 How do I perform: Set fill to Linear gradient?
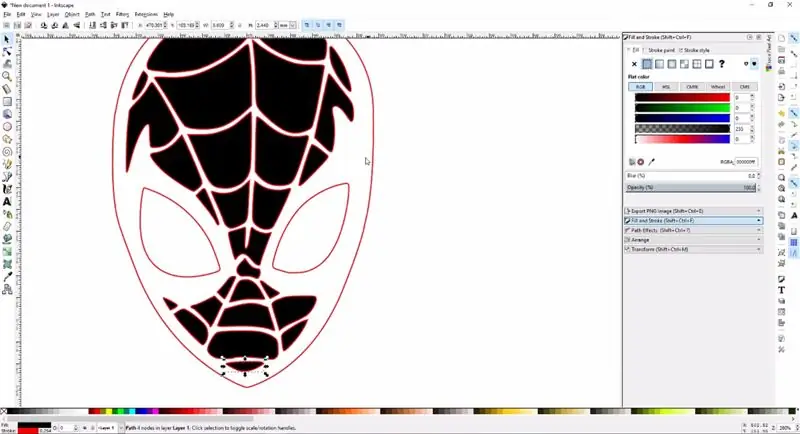pos(659,64)
